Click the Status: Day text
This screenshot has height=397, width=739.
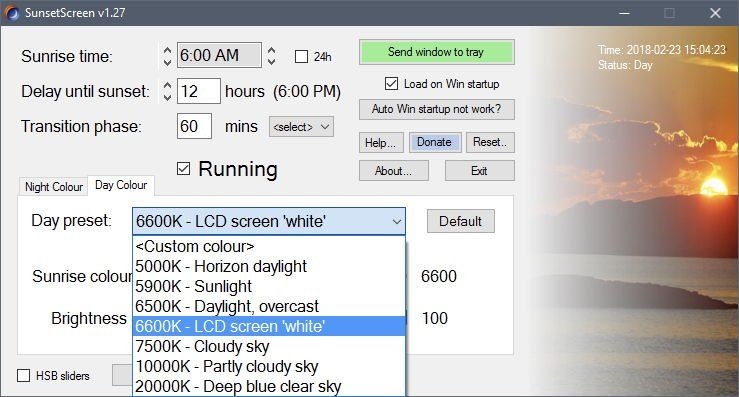tap(625, 65)
